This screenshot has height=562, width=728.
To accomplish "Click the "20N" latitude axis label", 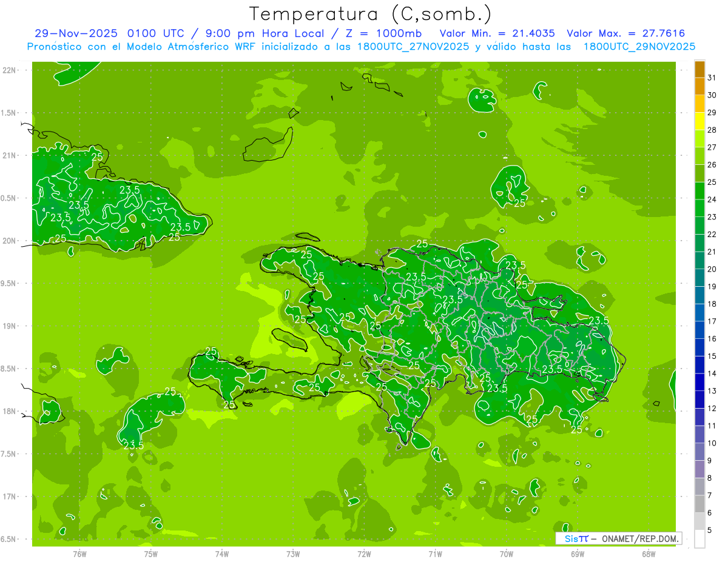I will (10, 241).
